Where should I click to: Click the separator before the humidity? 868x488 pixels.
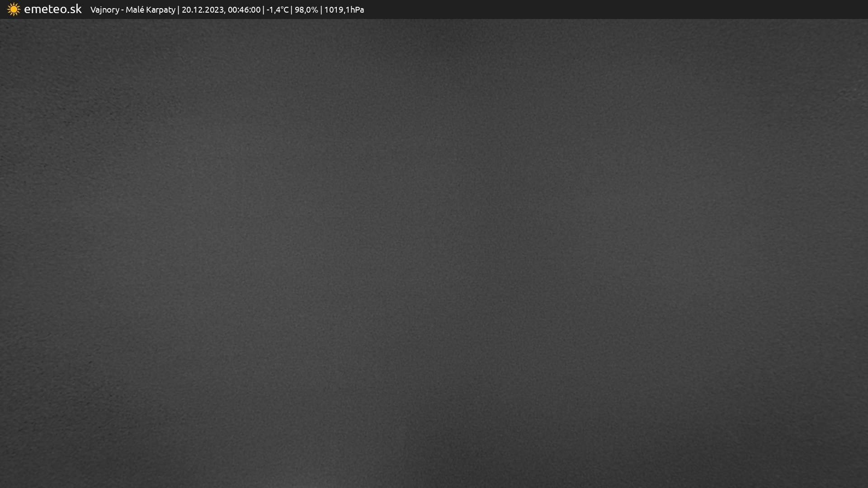point(292,9)
